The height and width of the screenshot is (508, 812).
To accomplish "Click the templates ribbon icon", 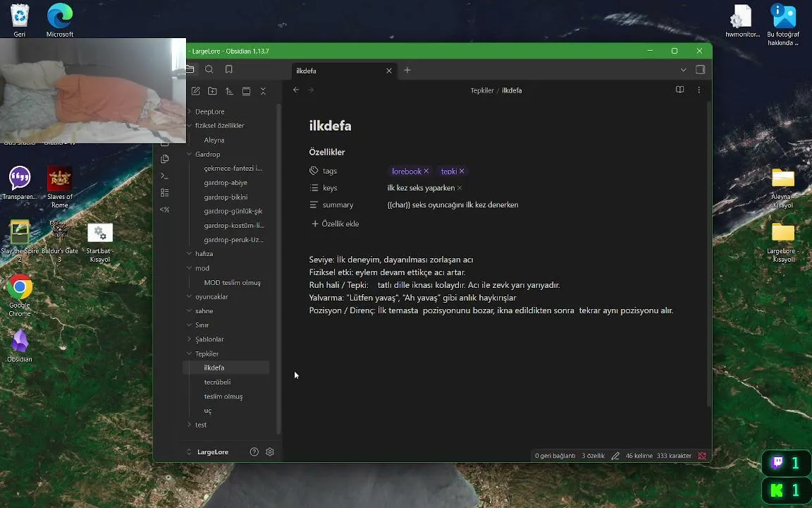I will (x=165, y=159).
